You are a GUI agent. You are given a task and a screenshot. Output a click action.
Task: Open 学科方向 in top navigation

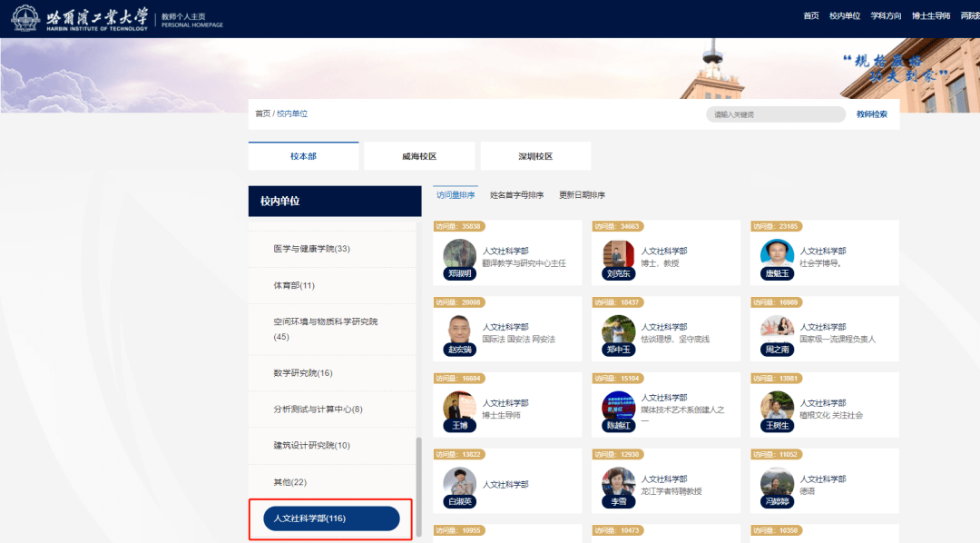pos(886,15)
